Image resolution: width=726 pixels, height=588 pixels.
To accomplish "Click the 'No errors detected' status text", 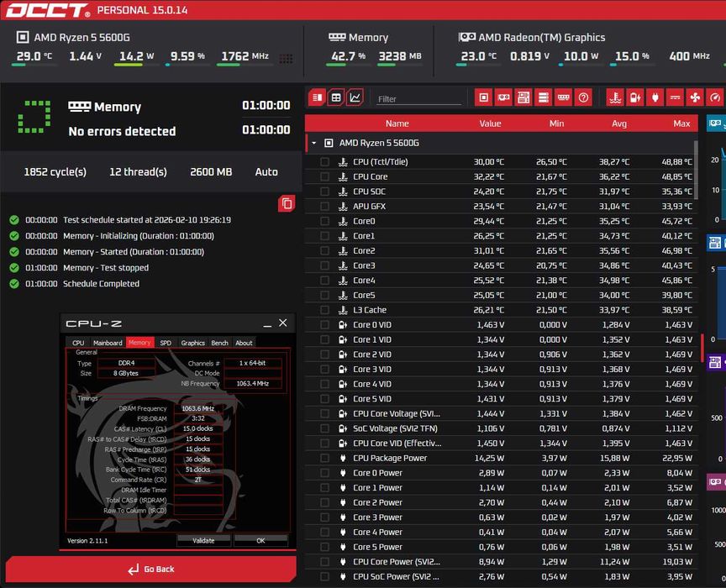I will pos(122,132).
